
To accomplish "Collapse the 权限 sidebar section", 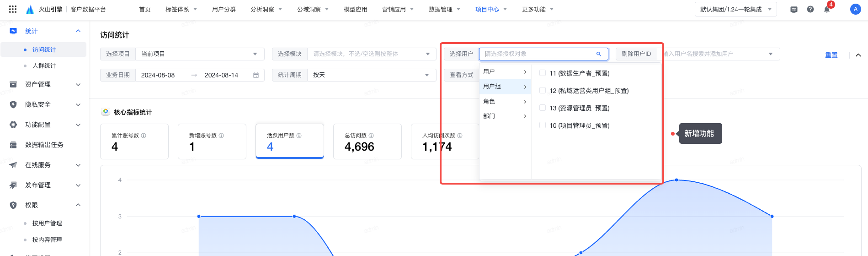I will [x=78, y=205].
